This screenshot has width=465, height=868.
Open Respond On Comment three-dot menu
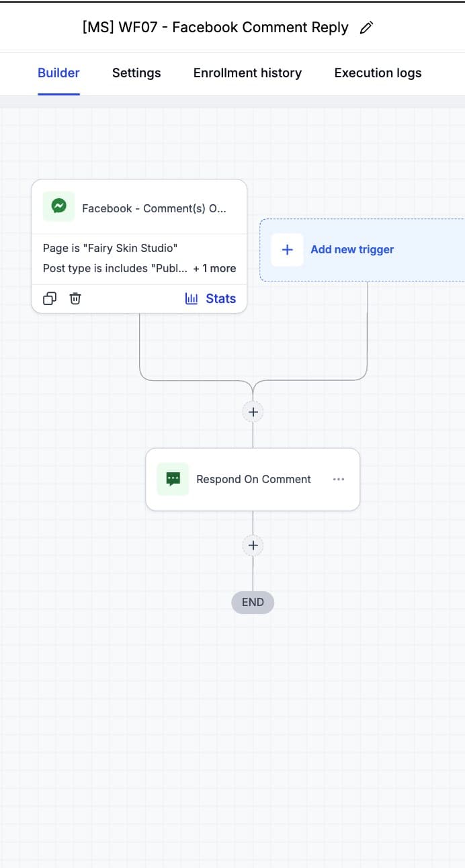pyautogui.click(x=339, y=479)
